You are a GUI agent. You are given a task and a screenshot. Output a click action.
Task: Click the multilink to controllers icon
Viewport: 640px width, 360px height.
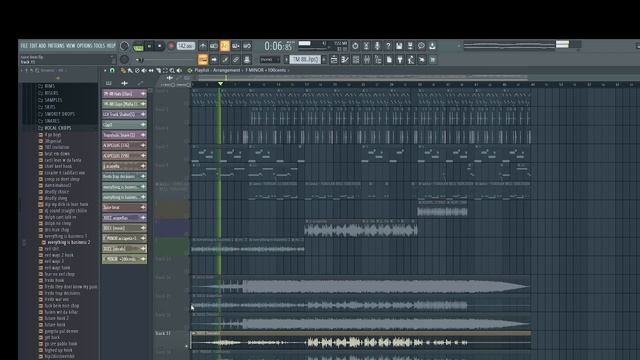point(247,60)
